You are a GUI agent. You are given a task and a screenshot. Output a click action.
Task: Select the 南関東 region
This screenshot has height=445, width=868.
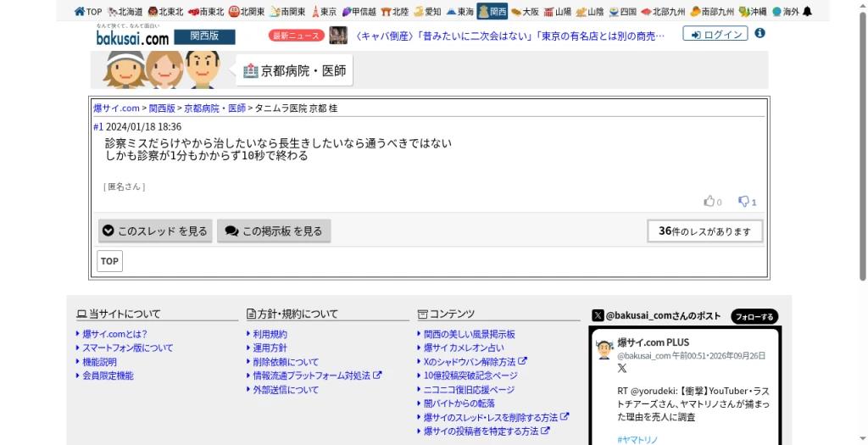287,11
